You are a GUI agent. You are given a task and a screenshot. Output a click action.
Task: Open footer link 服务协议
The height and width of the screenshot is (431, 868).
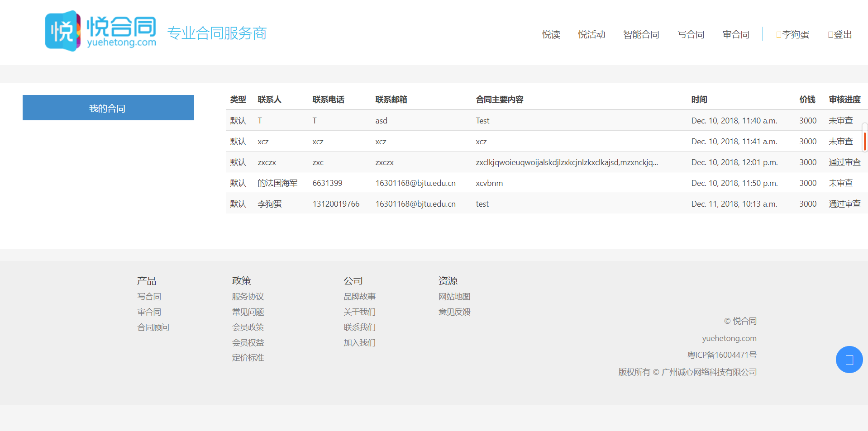[248, 297]
